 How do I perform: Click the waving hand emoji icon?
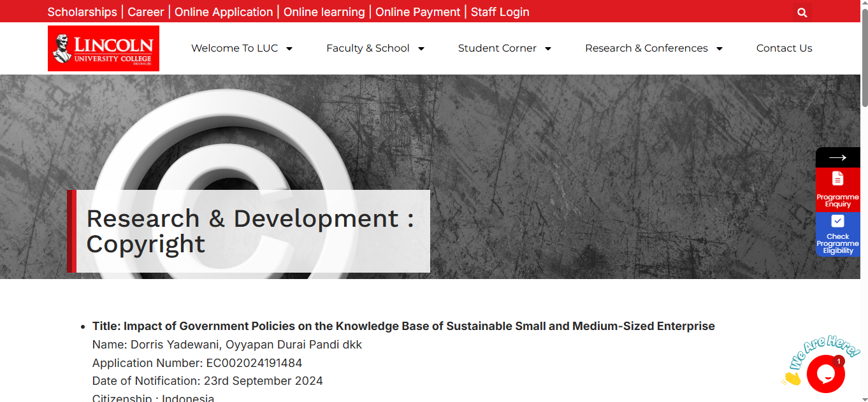[x=791, y=378]
